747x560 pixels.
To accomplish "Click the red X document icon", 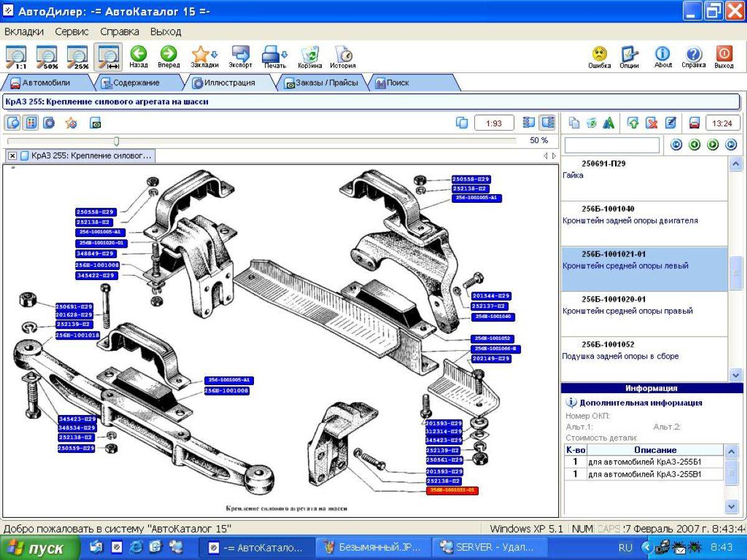I will (x=652, y=123).
